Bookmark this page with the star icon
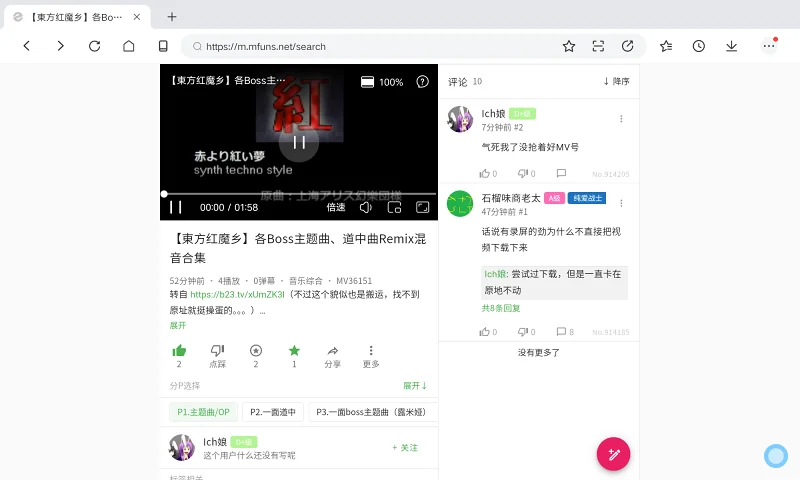The height and width of the screenshot is (480, 800). (x=569, y=46)
